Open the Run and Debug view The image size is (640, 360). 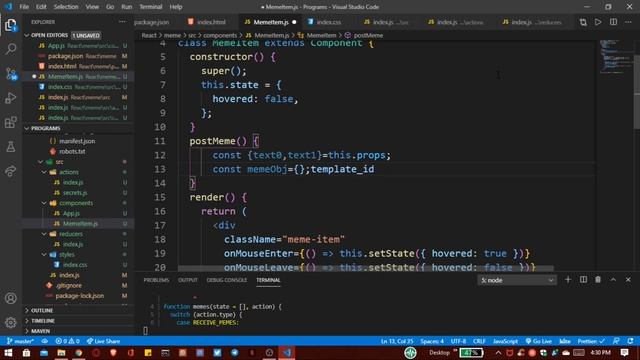point(11,98)
